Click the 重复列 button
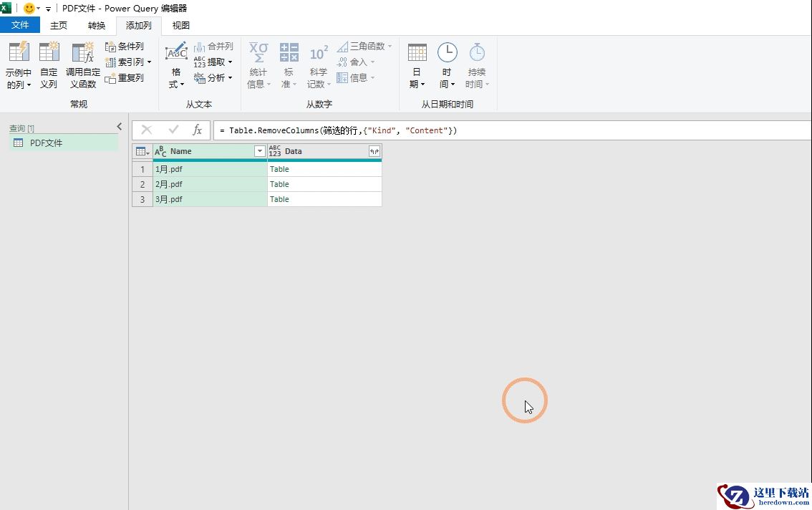The height and width of the screenshot is (510, 812). (x=125, y=78)
